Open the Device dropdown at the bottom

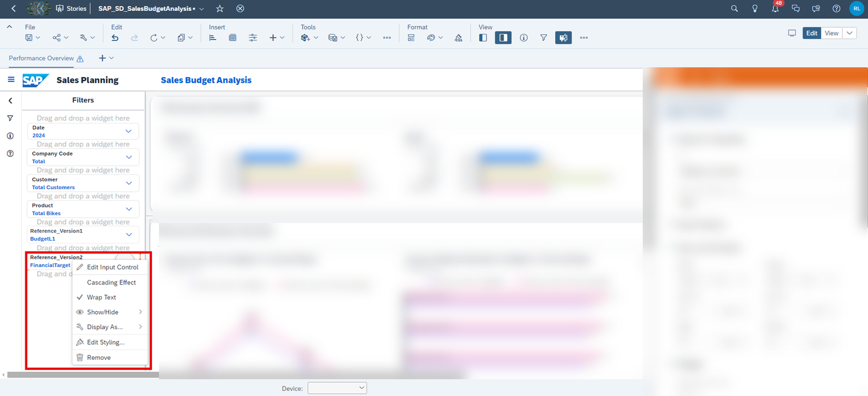tap(337, 388)
